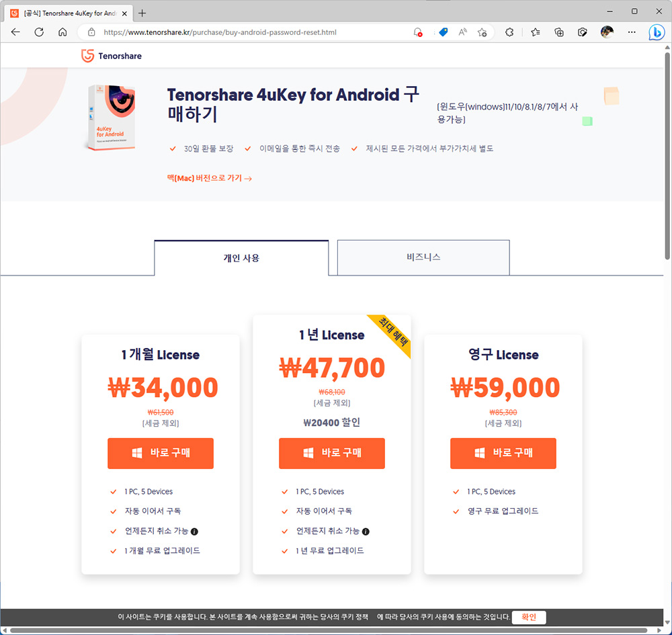Open the user profile avatar

click(607, 32)
